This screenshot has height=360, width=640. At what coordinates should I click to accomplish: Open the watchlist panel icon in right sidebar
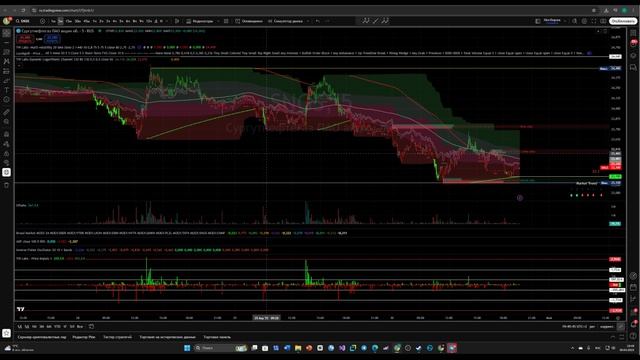click(633, 33)
